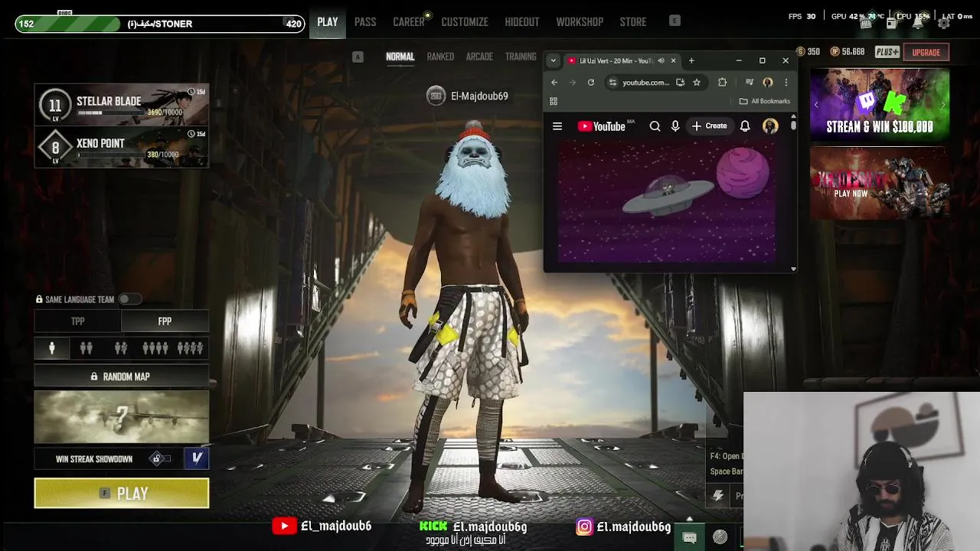Open the Random Map selector
Image resolution: width=980 pixels, height=551 pixels.
[x=122, y=377]
